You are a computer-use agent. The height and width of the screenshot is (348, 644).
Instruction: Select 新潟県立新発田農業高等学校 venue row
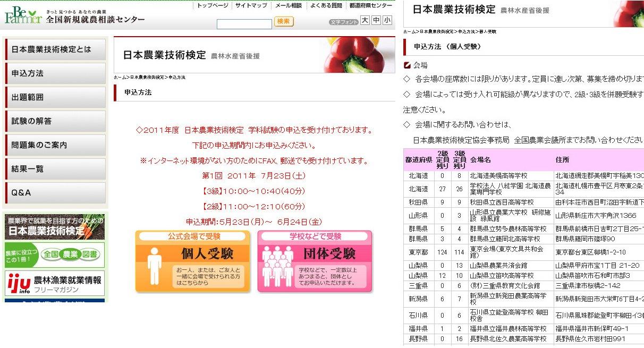pyautogui.click(x=523, y=299)
